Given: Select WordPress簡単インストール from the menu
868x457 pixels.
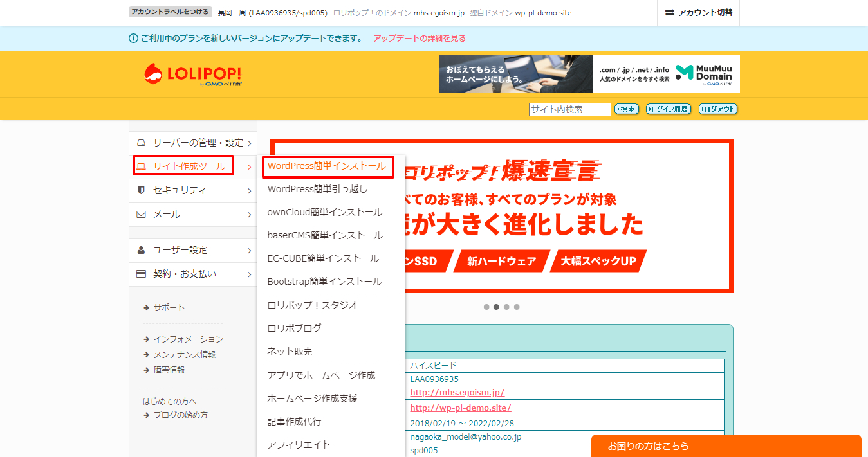Looking at the screenshot, I should tap(328, 166).
